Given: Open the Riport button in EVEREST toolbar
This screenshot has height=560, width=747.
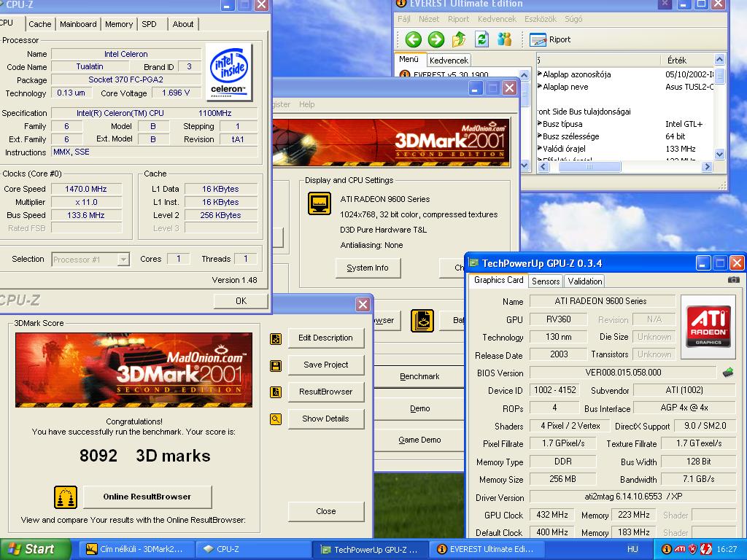Looking at the screenshot, I should (550, 39).
